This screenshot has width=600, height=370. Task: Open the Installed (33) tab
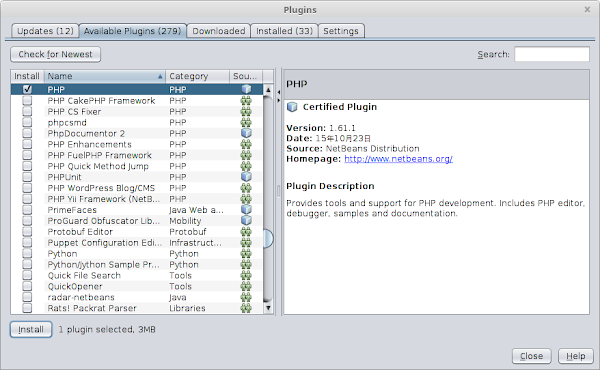pyautogui.click(x=284, y=31)
